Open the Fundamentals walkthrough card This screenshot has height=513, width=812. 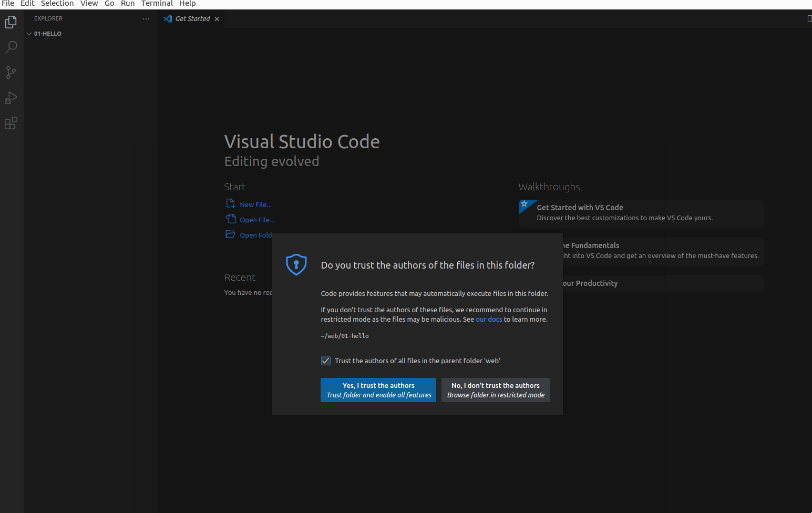point(663,251)
